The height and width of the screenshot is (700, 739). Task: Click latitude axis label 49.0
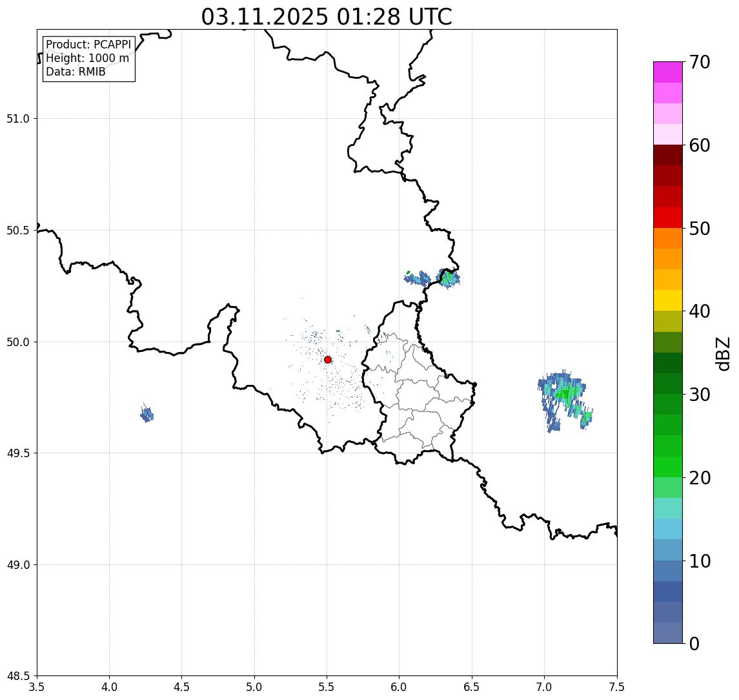coord(17,564)
